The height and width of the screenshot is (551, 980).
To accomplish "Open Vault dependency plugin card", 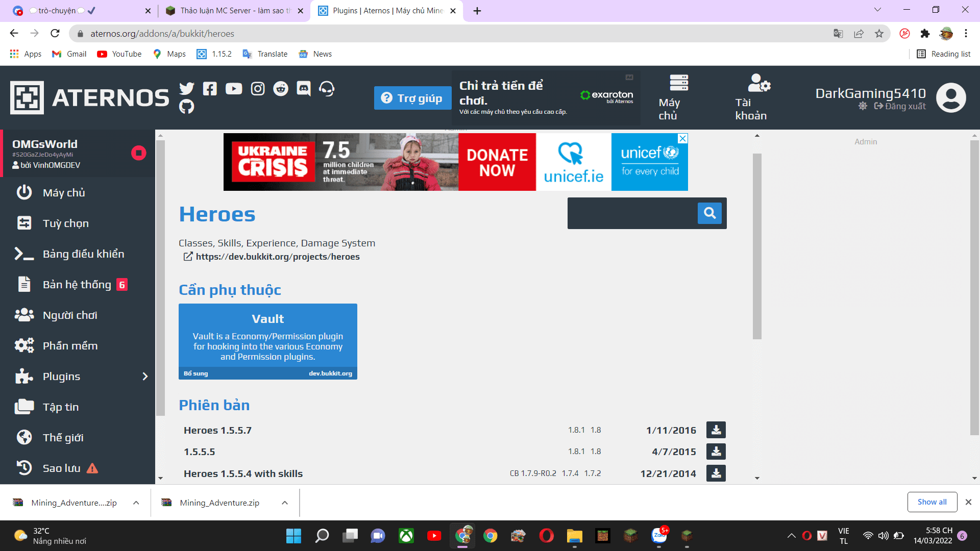I will click(x=267, y=341).
